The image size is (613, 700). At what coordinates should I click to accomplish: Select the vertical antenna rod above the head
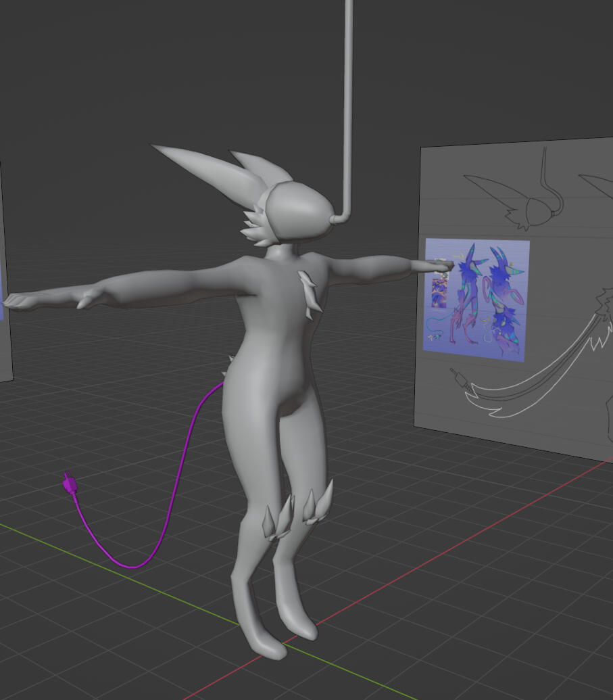349,101
